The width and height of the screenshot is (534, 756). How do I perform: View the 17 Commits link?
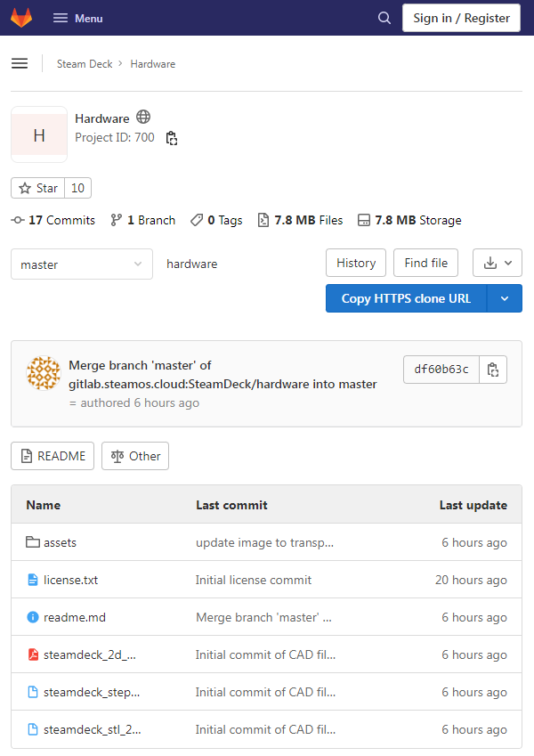[53, 220]
